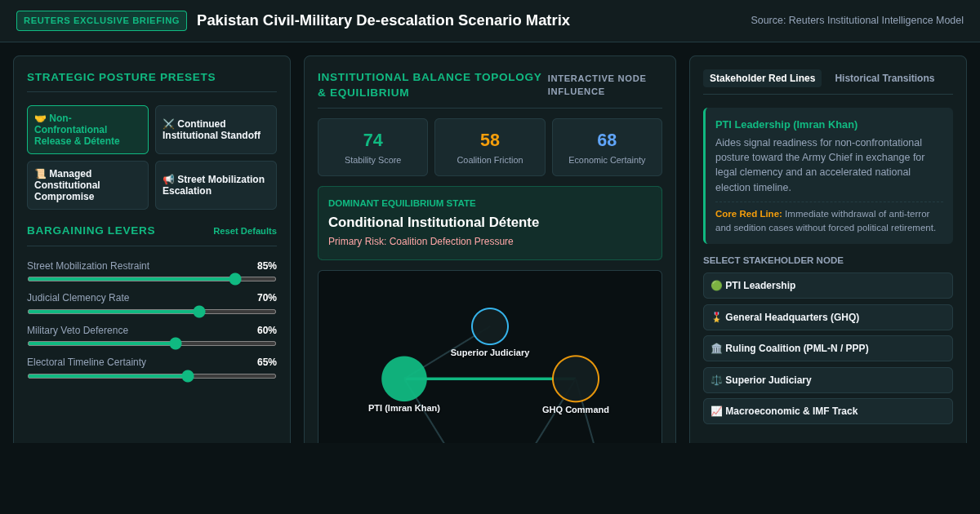The width and height of the screenshot is (980, 514).
Task: Click Conditional Institutional Détente heading
Action: click(x=434, y=222)
